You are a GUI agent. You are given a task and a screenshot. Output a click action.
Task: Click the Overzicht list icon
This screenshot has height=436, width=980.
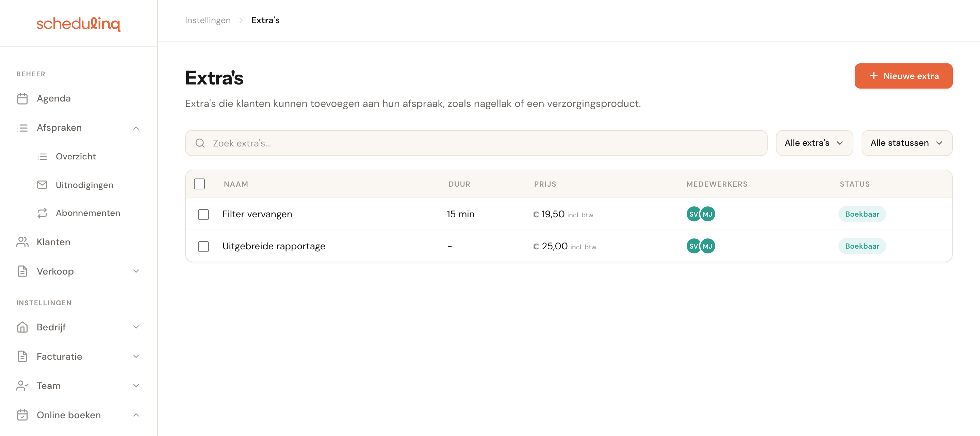(x=42, y=156)
